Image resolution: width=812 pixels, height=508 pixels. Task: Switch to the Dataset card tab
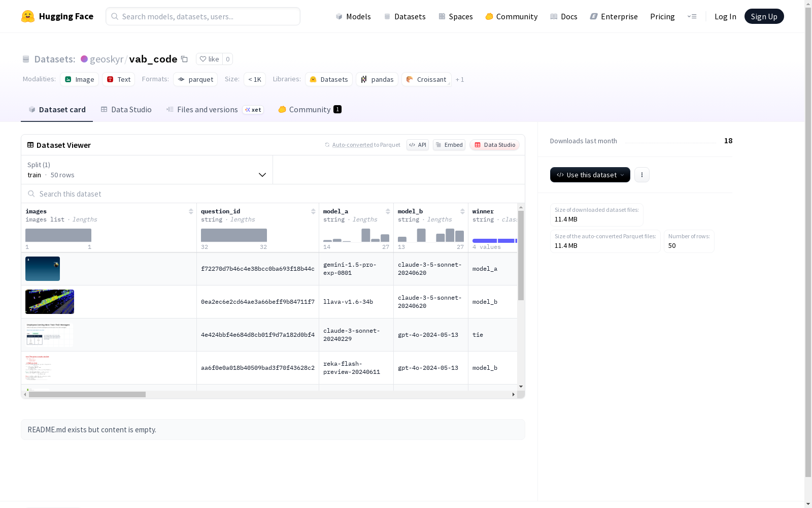tap(57, 110)
